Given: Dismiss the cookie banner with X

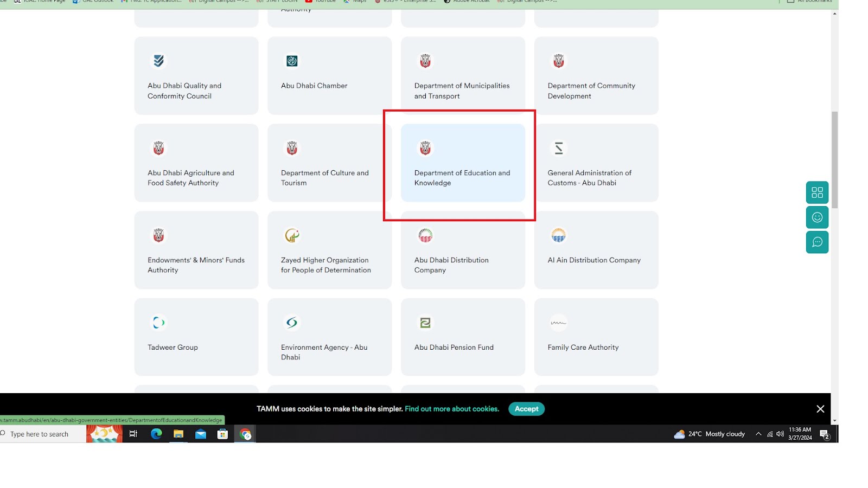Looking at the screenshot, I should (x=820, y=409).
